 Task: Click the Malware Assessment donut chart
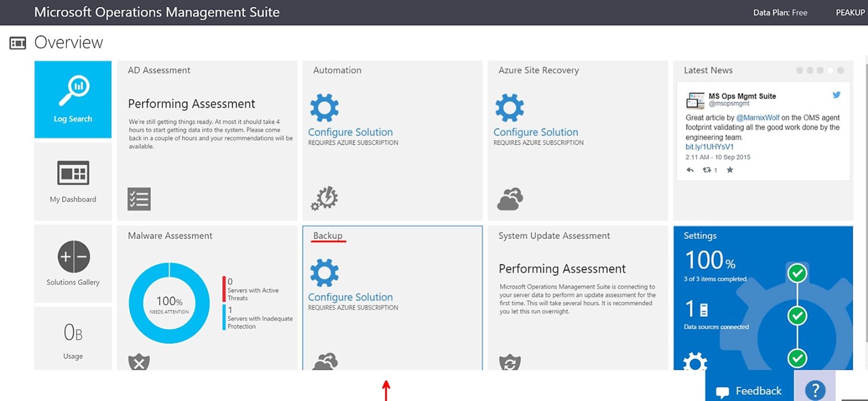(169, 303)
